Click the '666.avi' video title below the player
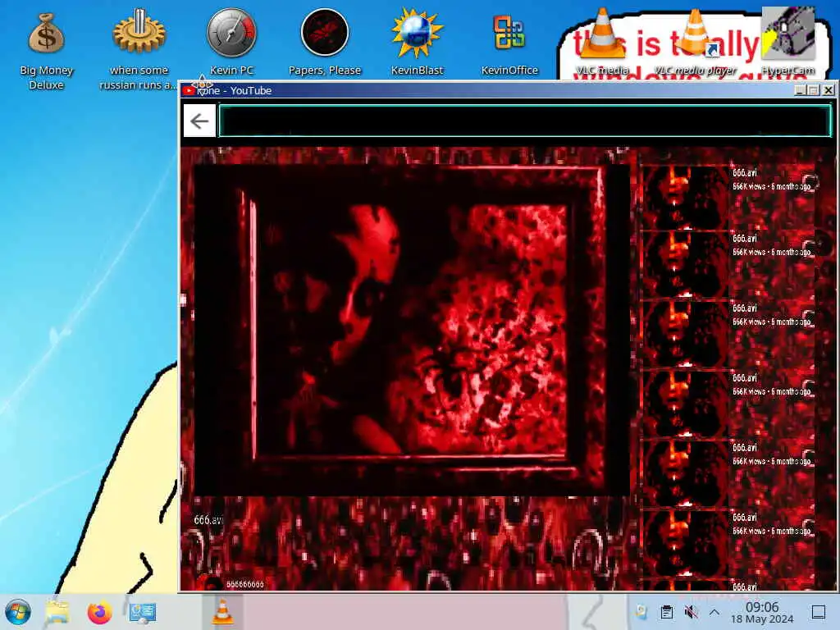 pos(208,519)
